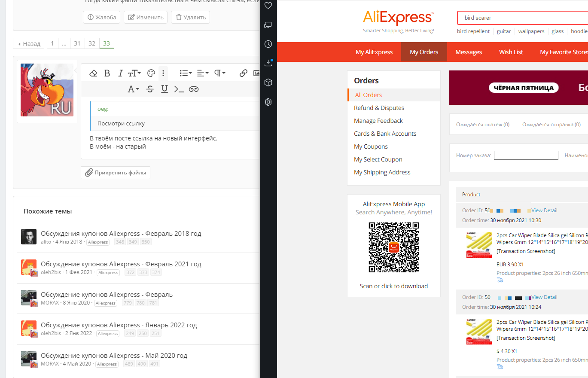The image size is (588, 378).
Task: Click the cube extensions icon in the sidebar
Action: (268, 82)
